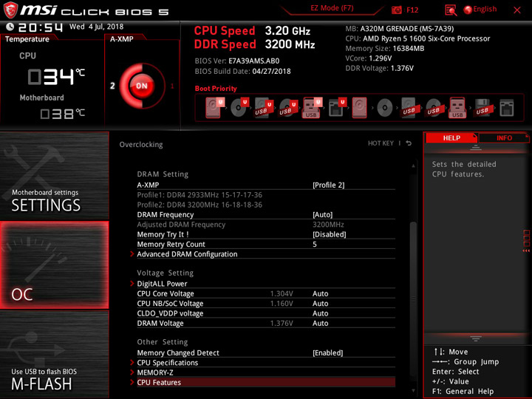Open the MEMORY-Z submenu
This screenshot has height=399, width=532.
point(155,372)
